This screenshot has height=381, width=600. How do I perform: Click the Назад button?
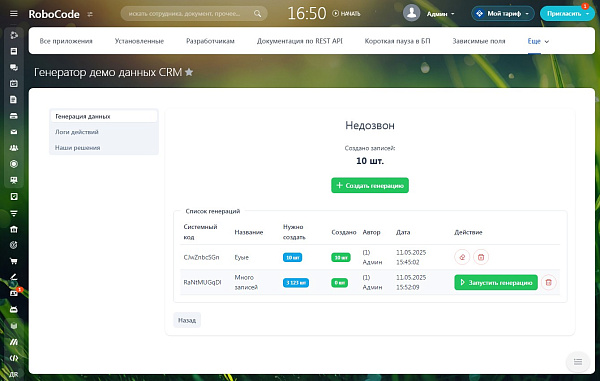[x=187, y=320]
